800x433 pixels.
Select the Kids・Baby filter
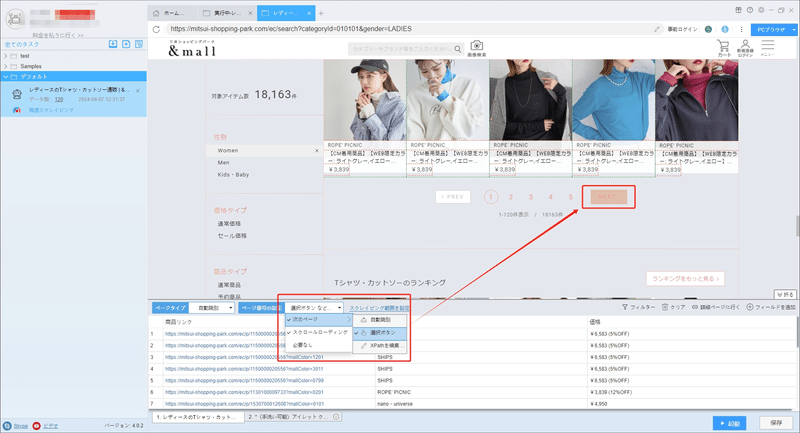point(233,174)
